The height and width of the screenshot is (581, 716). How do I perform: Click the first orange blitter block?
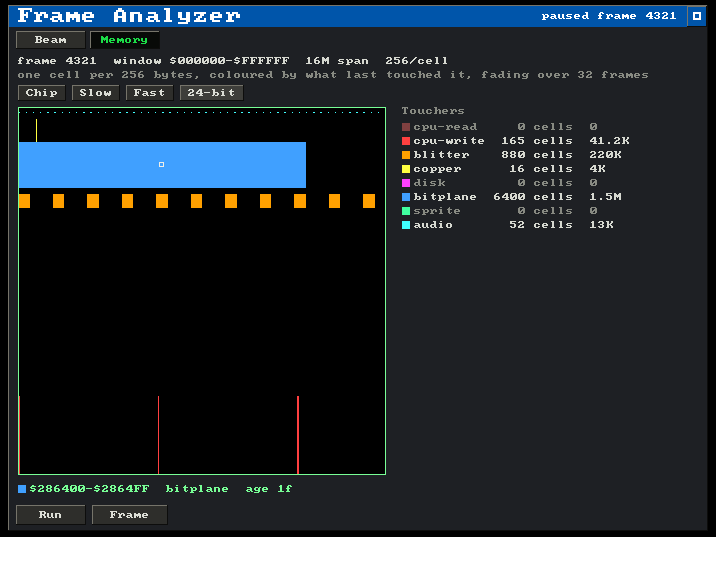pos(24,201)
